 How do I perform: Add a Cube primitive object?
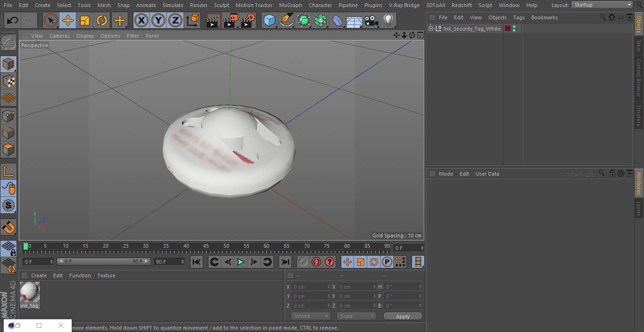[269, 21]
